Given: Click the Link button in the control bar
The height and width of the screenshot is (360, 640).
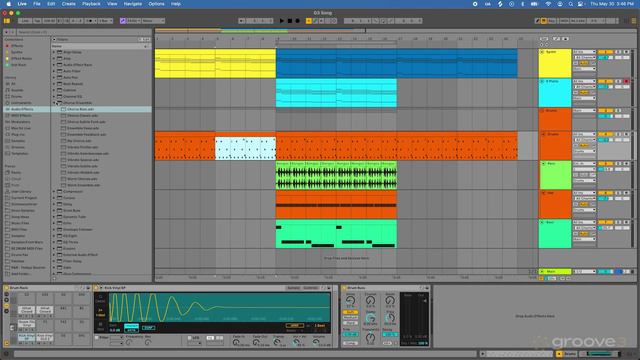Looking at the screenshot, I should (x=25, y=21).
